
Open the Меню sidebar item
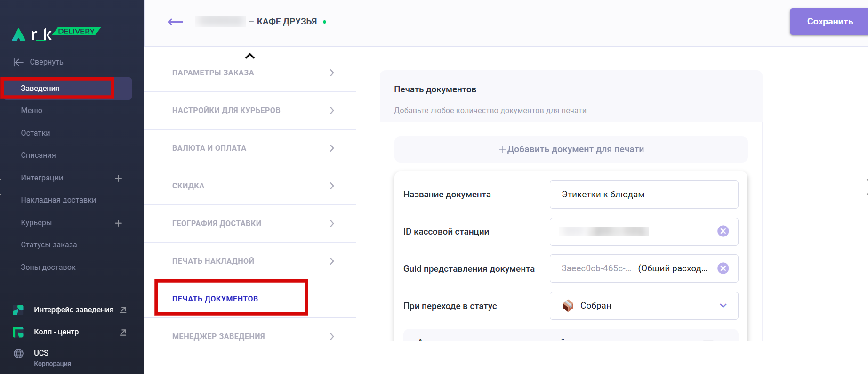[32, 111]
